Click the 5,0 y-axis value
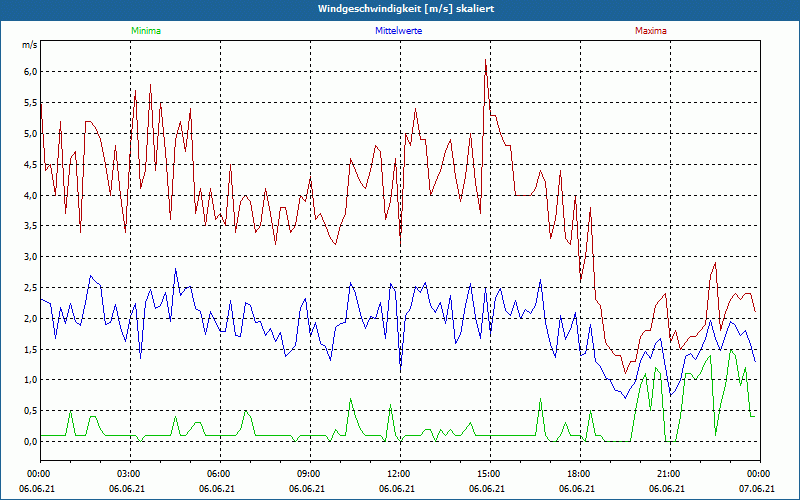The image size is (800, 500). tap(31, 133)
